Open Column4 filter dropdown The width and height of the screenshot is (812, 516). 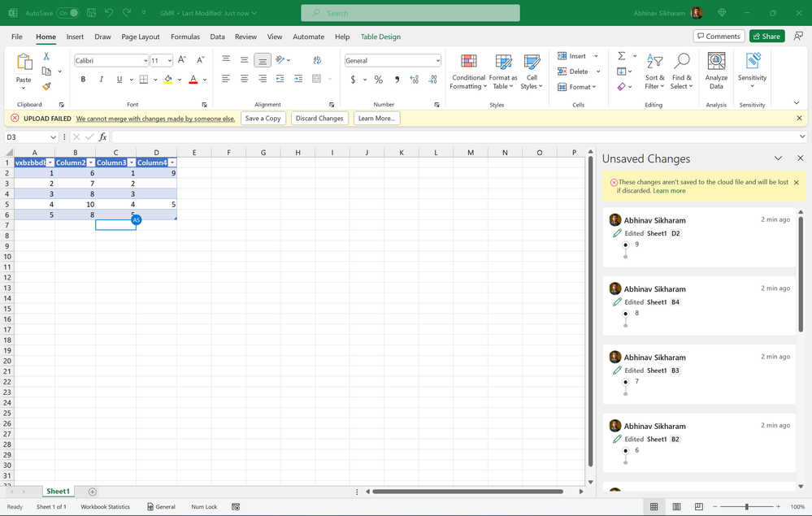[172, 163]
